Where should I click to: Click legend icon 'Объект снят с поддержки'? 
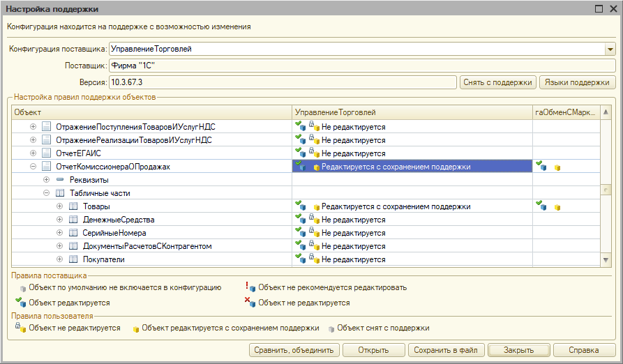coord(331,329)
